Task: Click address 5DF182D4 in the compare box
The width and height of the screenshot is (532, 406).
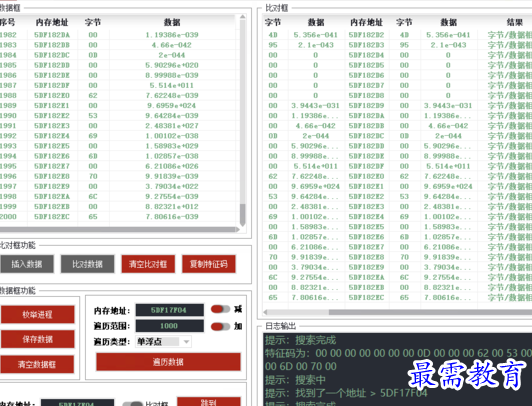Action: [366, 55]
